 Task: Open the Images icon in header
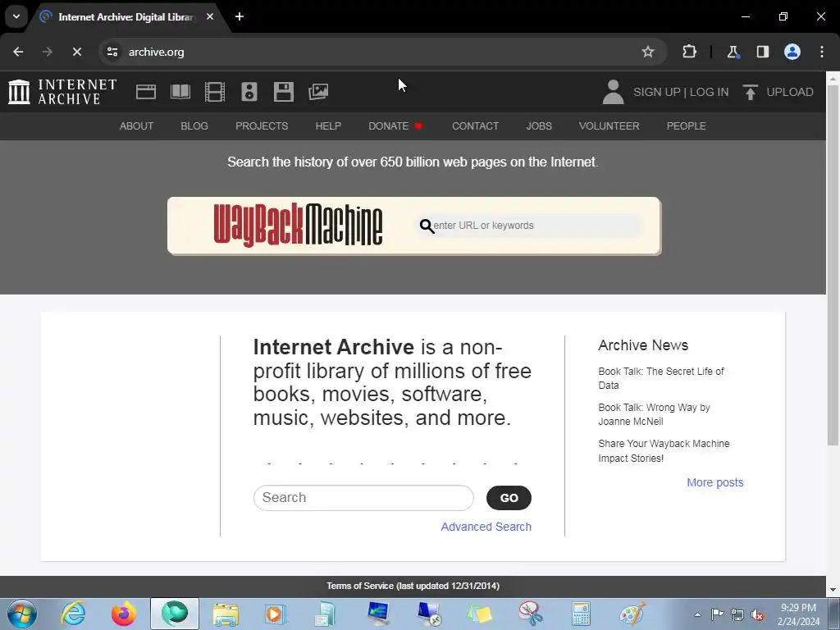[x=318, y=92]
